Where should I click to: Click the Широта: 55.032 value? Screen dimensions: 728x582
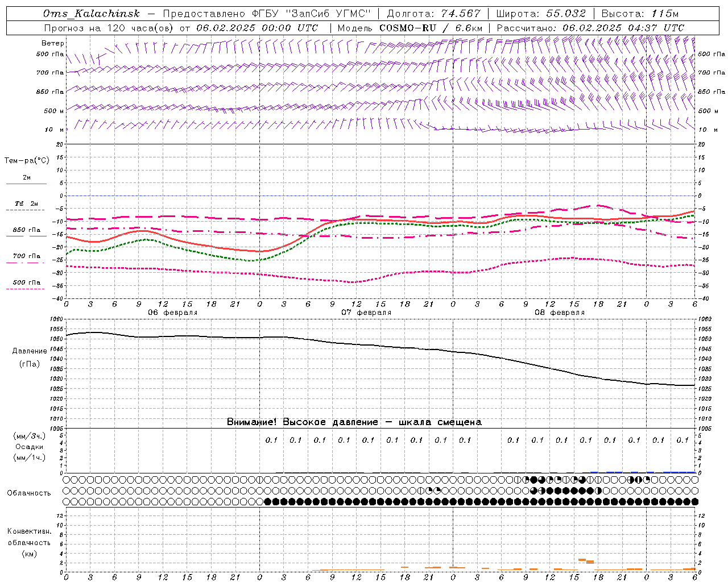click(541, 14)
